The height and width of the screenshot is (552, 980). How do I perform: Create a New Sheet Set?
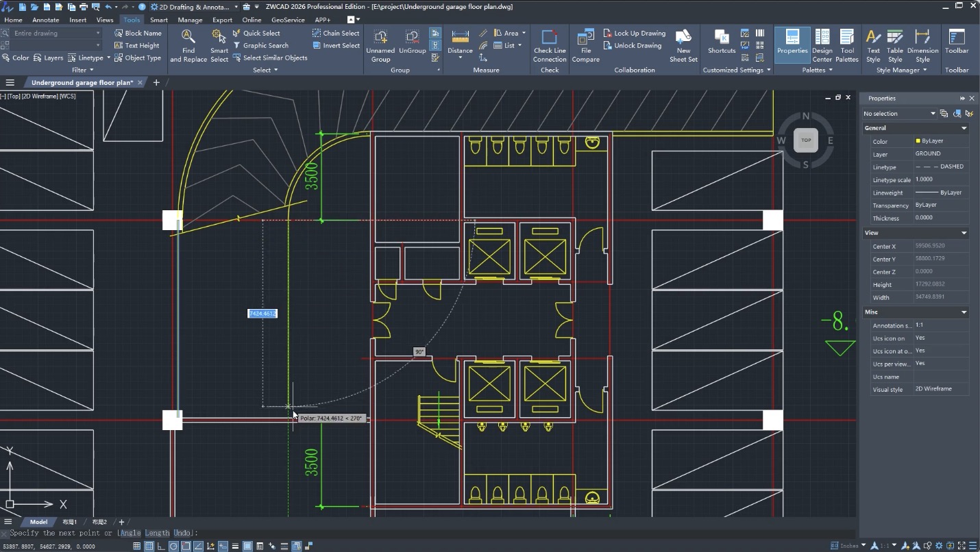coord(683,45)
